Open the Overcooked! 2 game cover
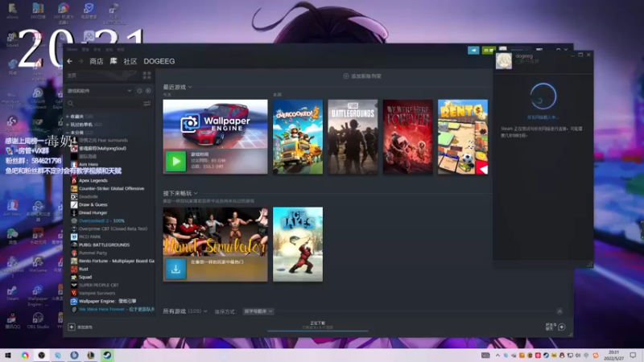644x362 pixels. point(298,137)
